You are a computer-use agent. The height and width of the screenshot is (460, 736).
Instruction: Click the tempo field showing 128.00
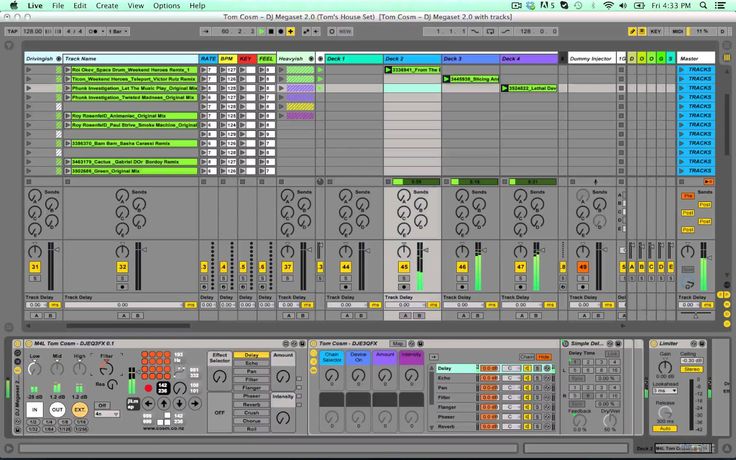click(x=32, y=31)
